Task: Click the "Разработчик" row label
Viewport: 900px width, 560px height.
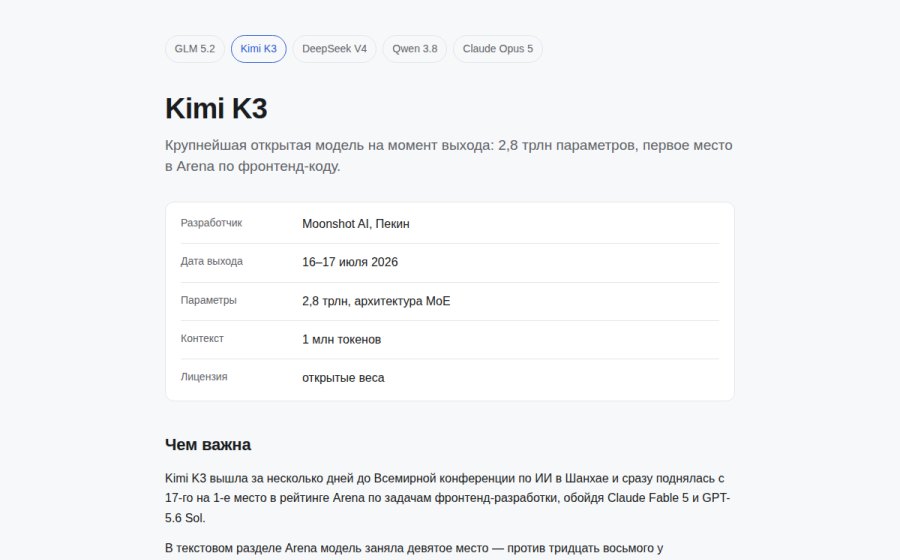Action: coord(211,223)
